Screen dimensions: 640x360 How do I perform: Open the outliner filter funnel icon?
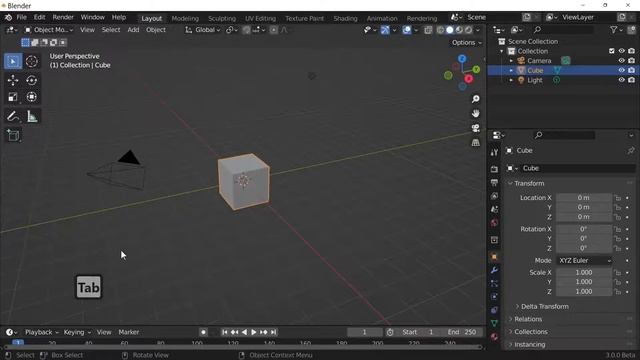point(613,30)
